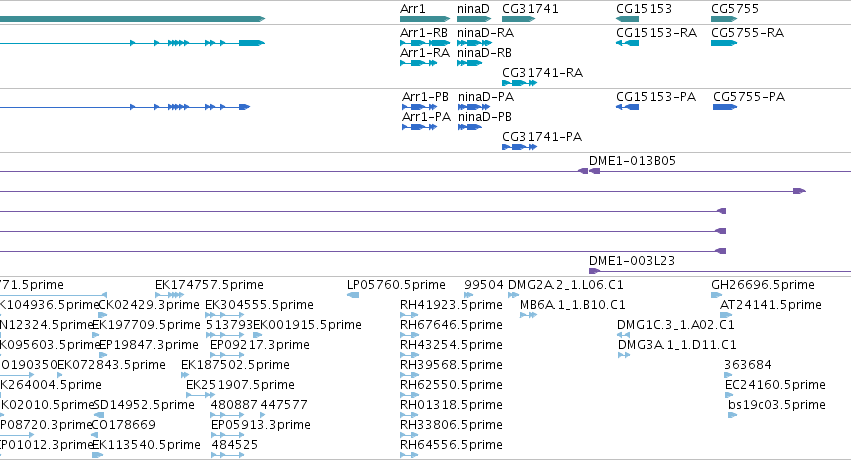Screen dimensions: 851x460
Task: Click the EK001915.5prime EST arrow
Action: pyautogui.click(x=258, y=335)
